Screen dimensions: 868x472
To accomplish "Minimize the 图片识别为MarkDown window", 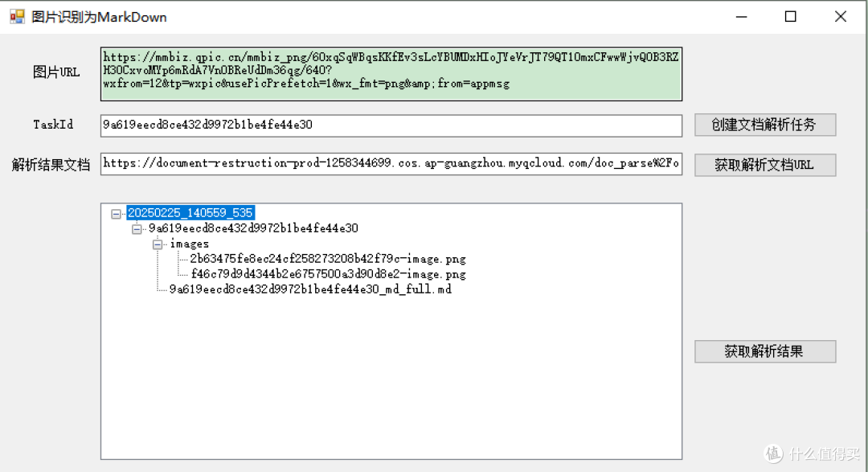I will [x=742, y=17].
